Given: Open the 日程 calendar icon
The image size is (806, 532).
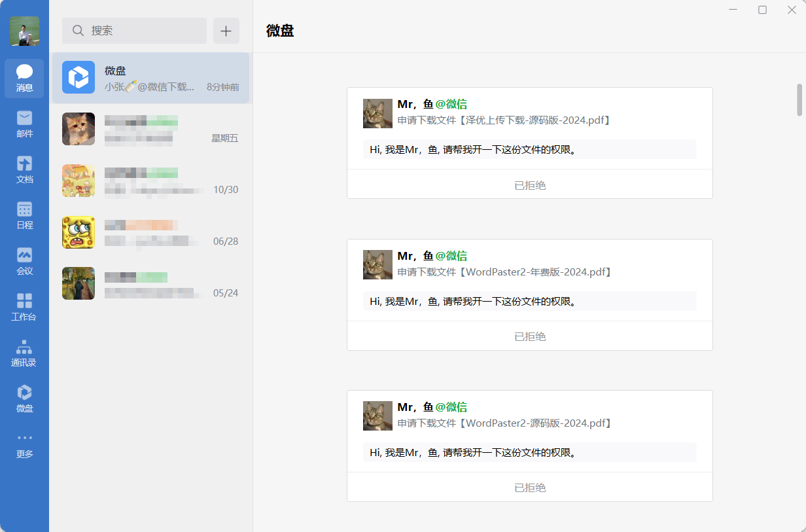Looking at the screenshot, I should click(x=24, y=215).
